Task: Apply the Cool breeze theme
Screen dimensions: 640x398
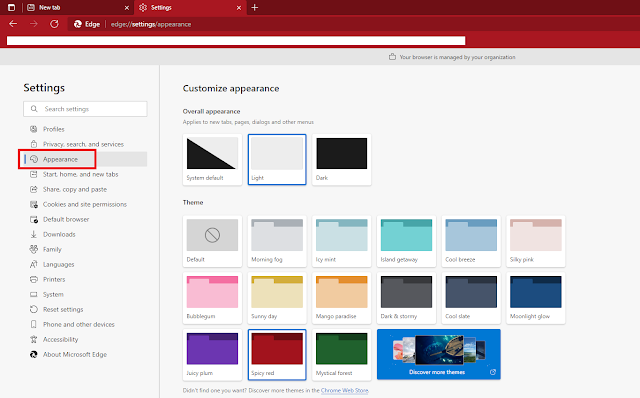Action: coord(471,241)
